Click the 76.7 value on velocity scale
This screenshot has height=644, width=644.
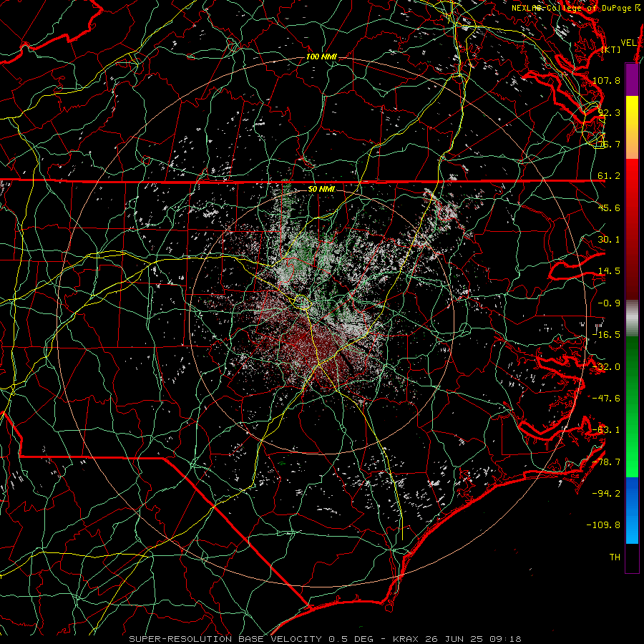tap(609, 144)
